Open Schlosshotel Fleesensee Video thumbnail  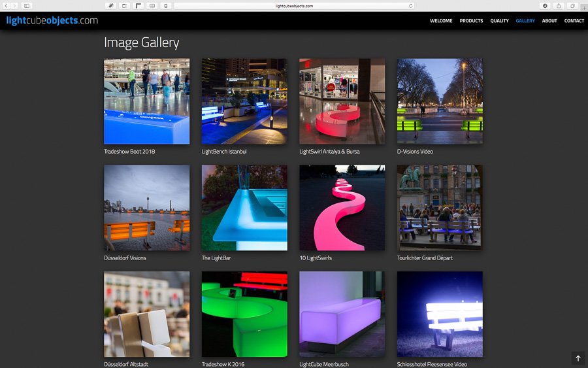440,314
